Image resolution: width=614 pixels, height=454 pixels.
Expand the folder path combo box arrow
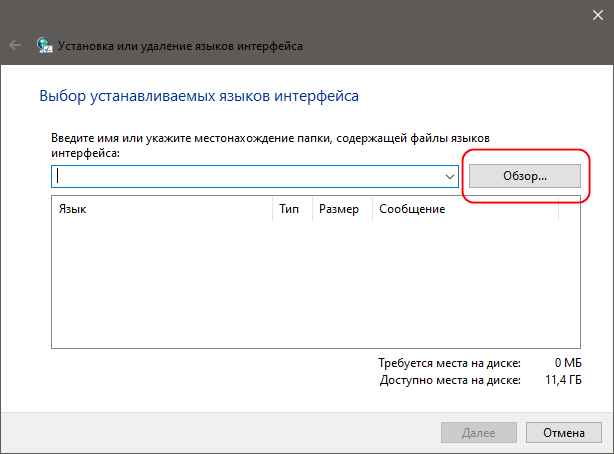[450, 177]
